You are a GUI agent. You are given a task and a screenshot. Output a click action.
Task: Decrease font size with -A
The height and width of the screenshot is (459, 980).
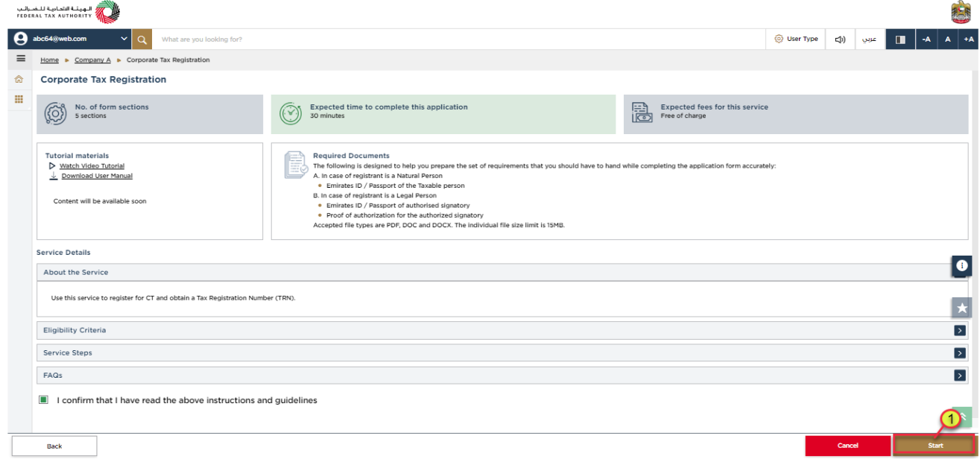tap(926, 39)
